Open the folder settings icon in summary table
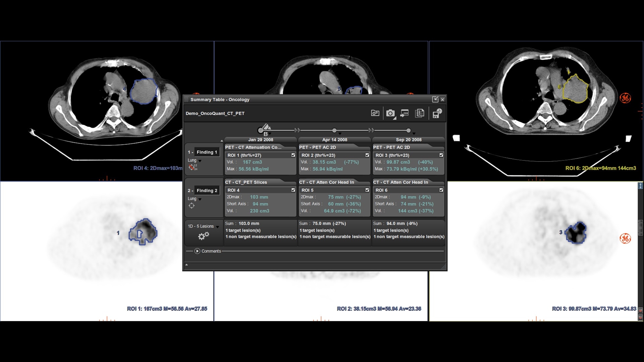This screenshot has height=362, width=644. (375, 113)
